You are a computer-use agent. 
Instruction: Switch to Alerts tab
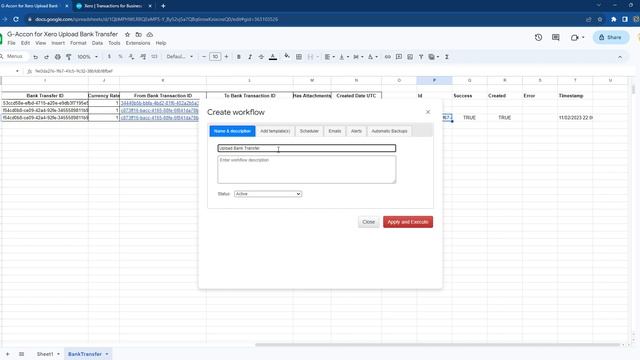356,131
